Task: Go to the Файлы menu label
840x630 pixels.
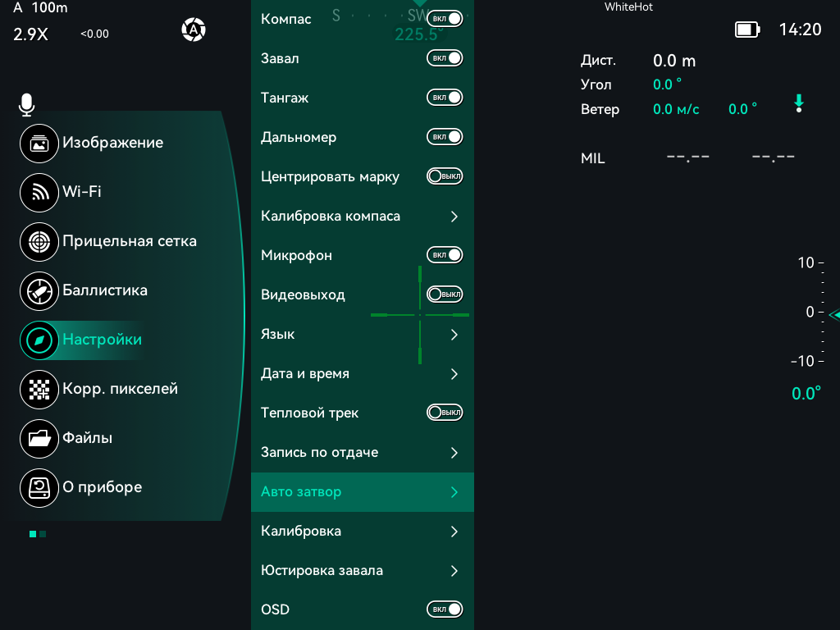Action: point(87,438)
